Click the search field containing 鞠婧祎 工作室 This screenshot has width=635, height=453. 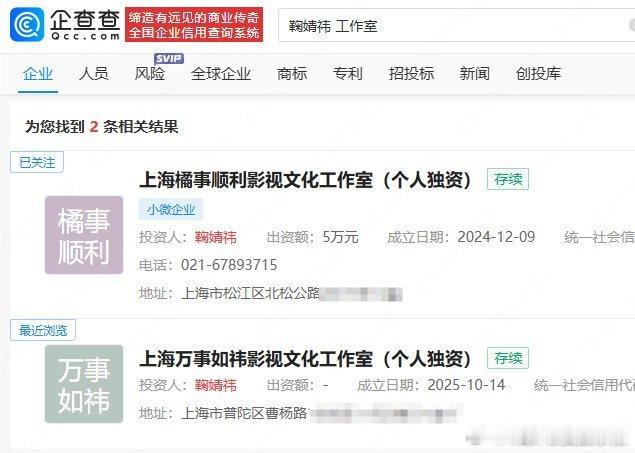click(x=456, y=25)
